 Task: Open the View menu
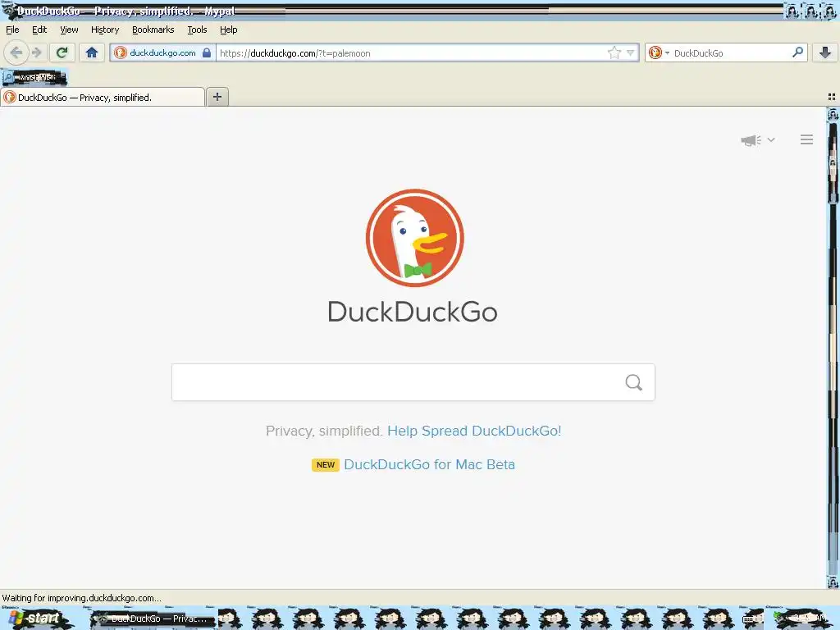tap(69, 30)
